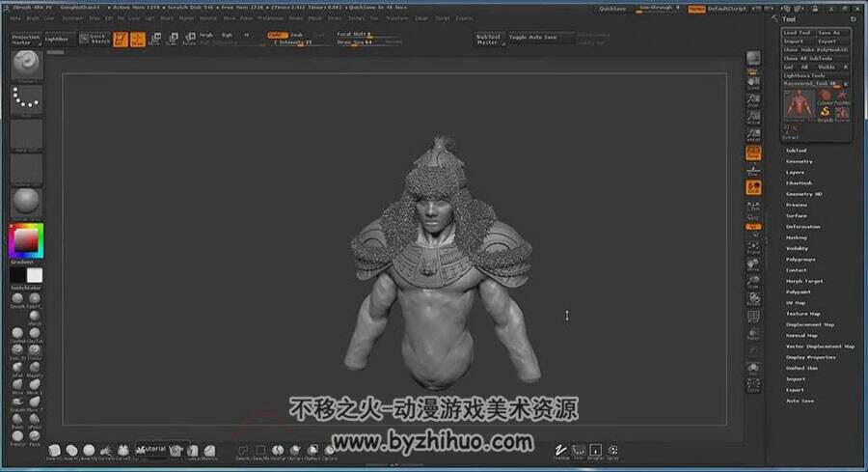
Task: Enable Zsub sculpting mode
Action: pyautogui.click(x=297, y=35)
